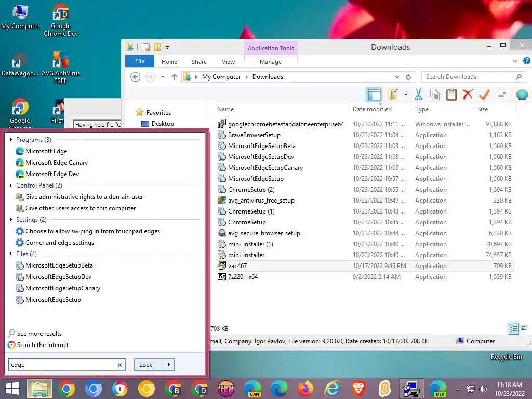Click the Properties icon in title bar
This screenshot has width=532, height=399.
pos(146,47)
